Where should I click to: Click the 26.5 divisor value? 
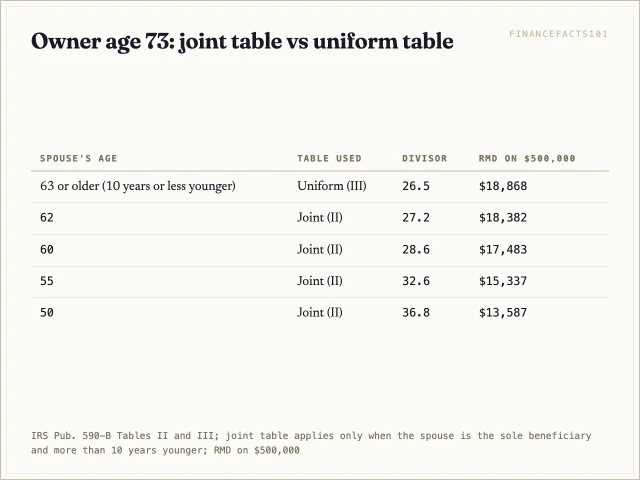point(416,186)
